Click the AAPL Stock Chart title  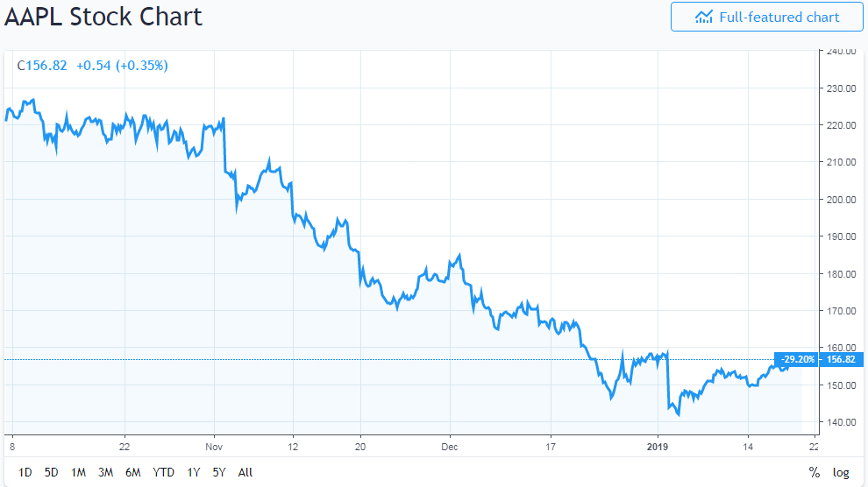103,16
